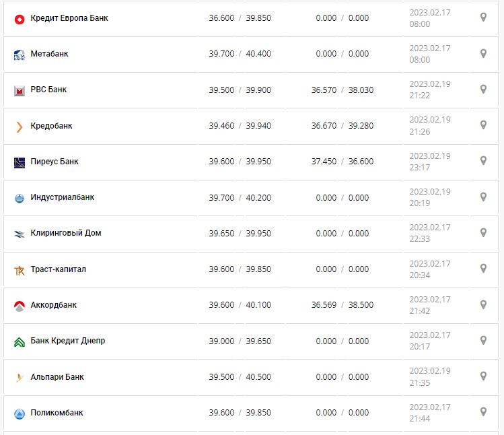
Task: Show Альпари Банк location pin
Action: [482, 376]
